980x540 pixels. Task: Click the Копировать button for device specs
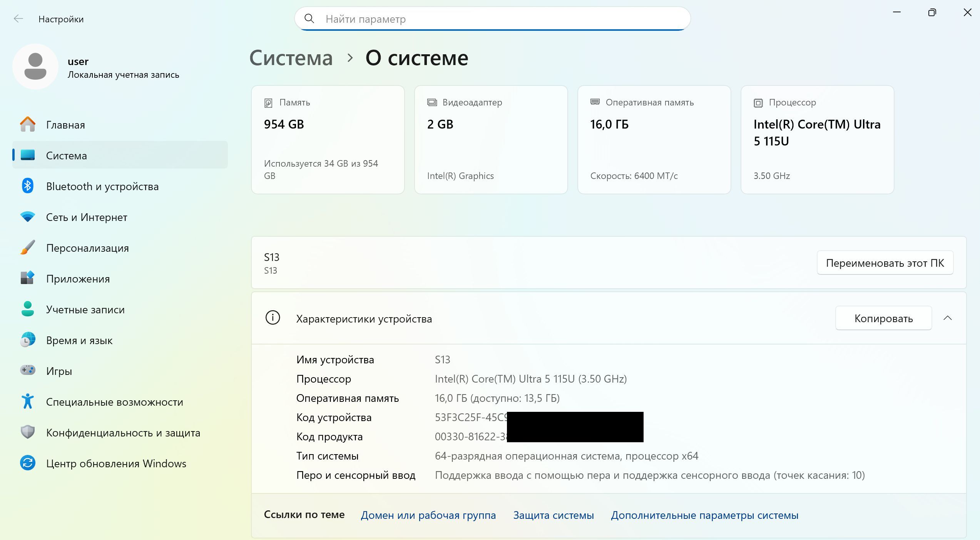click(883, 318)
